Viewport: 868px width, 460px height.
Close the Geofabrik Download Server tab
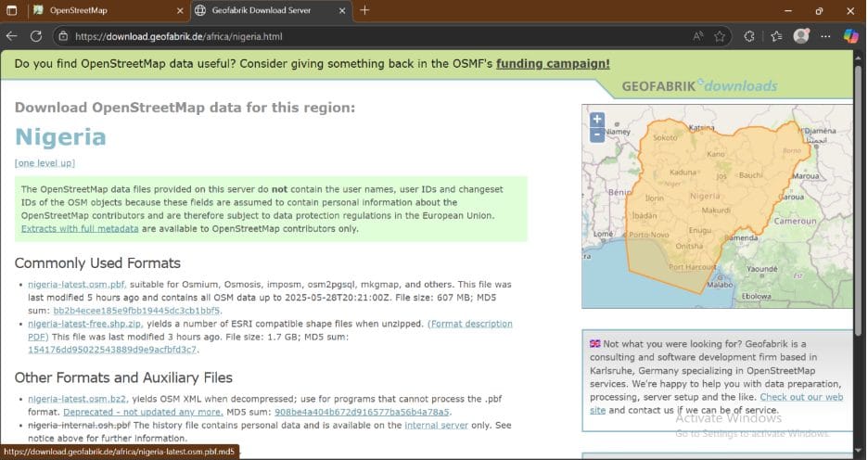[342, 10]
